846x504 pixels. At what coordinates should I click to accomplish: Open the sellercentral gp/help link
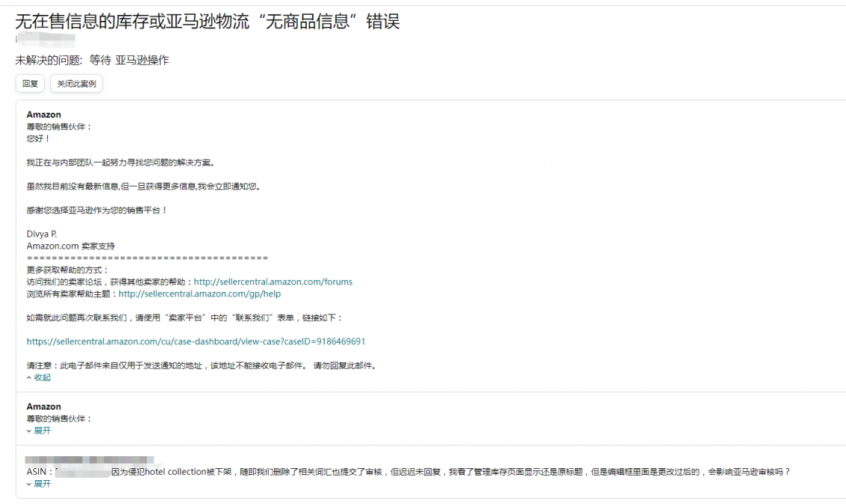pos(199,293)
